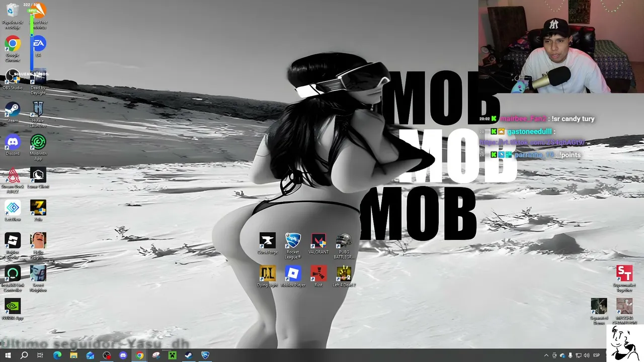Select the NVIDIA App shortcut
This screenshot has width=644, height=362.
(13, 310)
